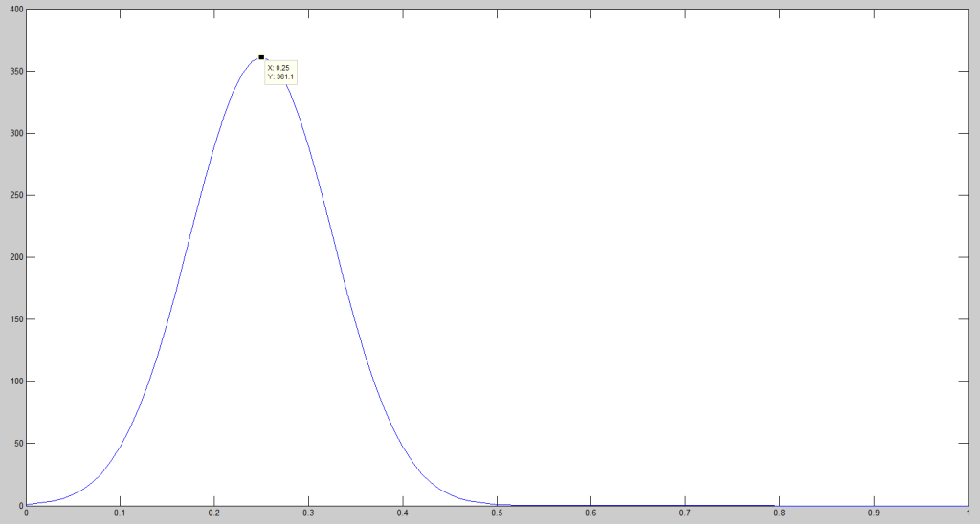Image resolution: width=980 pixels, height=524 pixels.
Task: Pick the x-axis tick label 0.5
Action: point(497,513)
